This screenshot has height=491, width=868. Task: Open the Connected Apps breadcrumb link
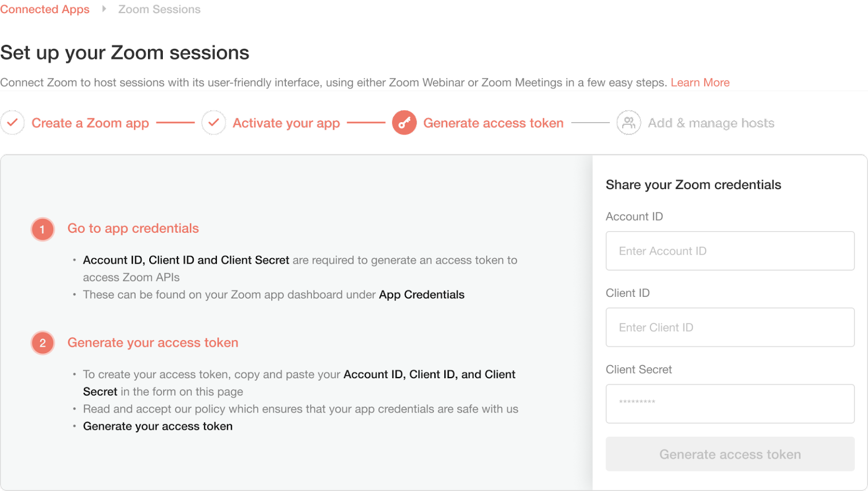pos(44,9)
